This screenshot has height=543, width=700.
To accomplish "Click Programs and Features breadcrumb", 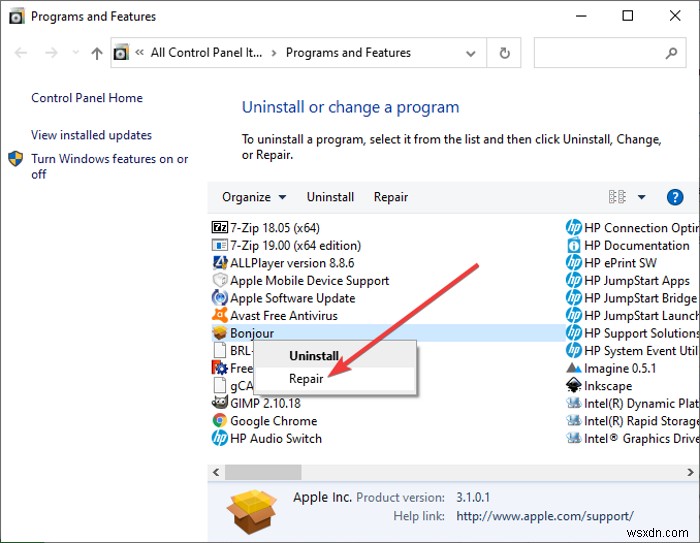I will (348, 53).
